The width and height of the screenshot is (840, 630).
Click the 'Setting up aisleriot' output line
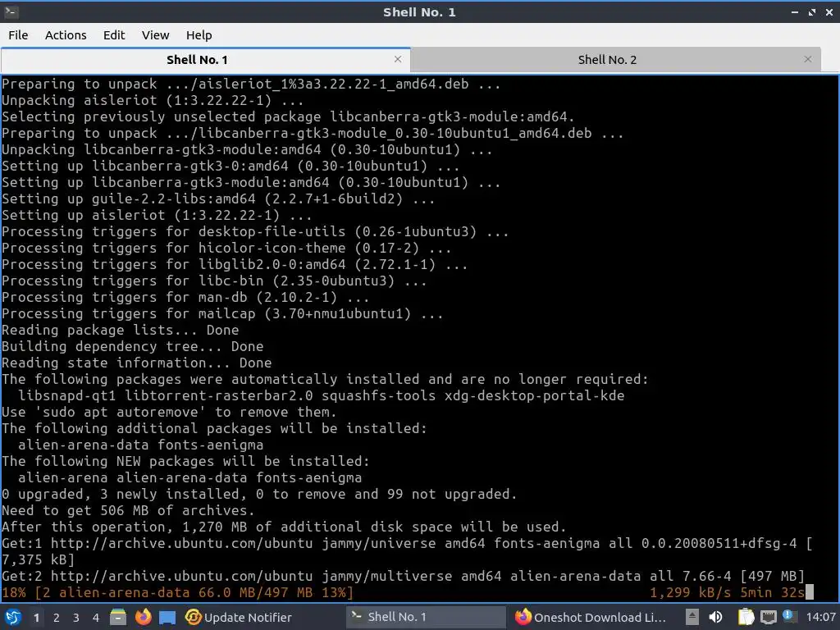(157, 216)
